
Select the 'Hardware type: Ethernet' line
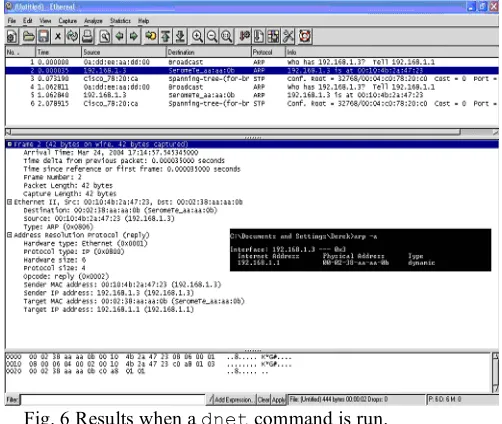pyautogui.click(x=85, y=243)
